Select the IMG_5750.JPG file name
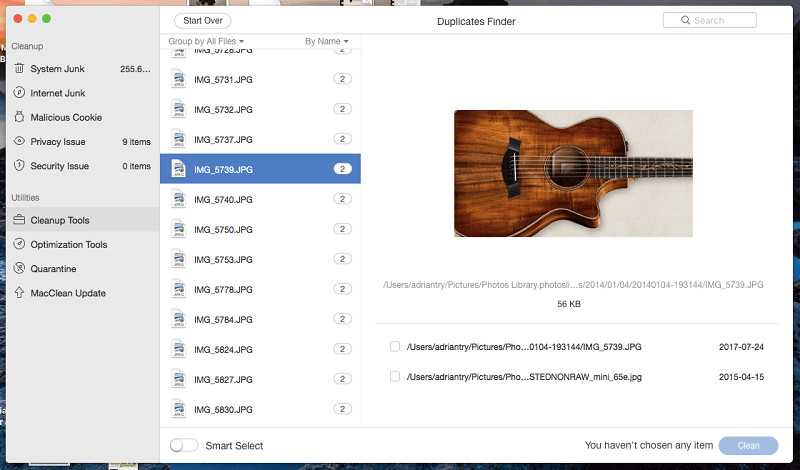This screenshot has width=800, height=470. [223, 230]
